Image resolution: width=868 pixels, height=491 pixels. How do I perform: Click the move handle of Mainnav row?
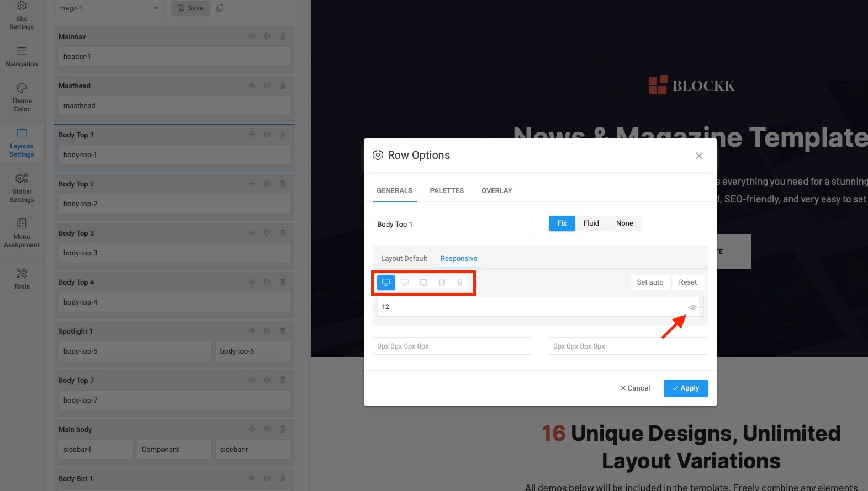click(x=252, y=36)
